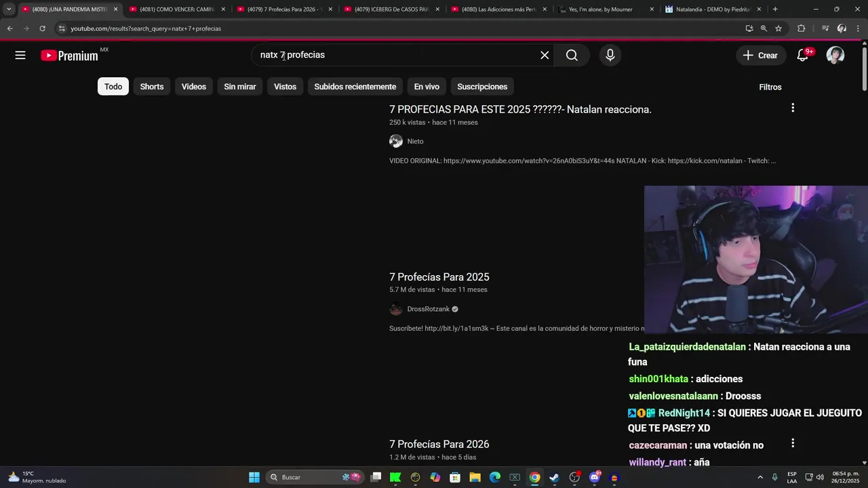Image resolution: width=868 pixels, height=488 pixels.
Task: Switch to 'Yes, I'm alone' tab
Action: [x=606, y=9]
